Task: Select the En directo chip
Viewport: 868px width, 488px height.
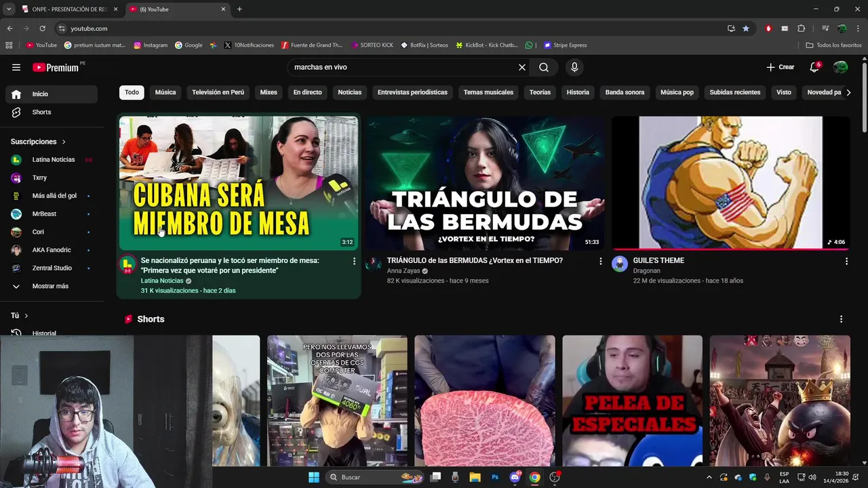Action: pos(307,92)
